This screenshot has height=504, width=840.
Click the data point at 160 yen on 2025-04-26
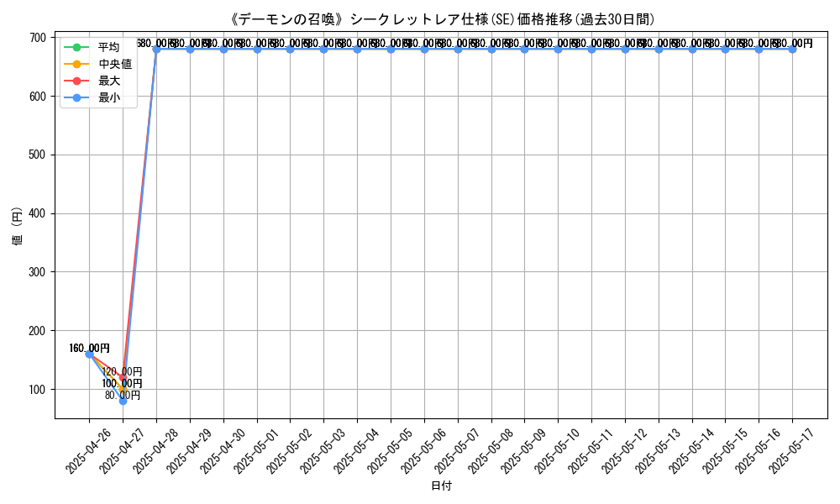tap(90, 354)
